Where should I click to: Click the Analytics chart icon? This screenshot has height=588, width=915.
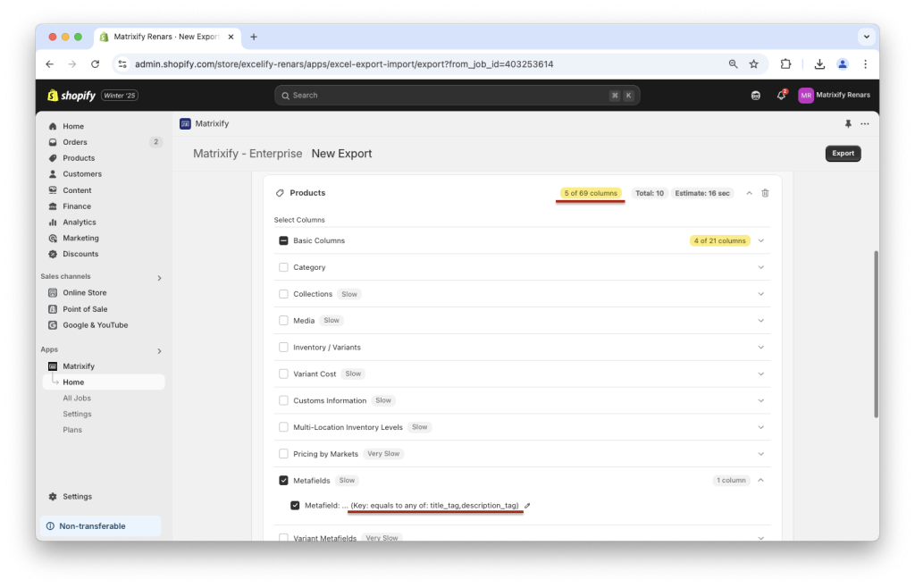(x=53, y=222)
